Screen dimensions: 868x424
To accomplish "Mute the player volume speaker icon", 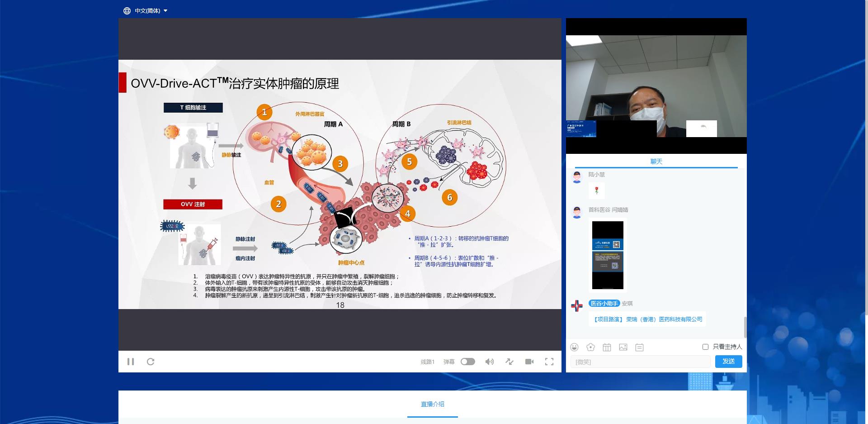I will point(489,362).
